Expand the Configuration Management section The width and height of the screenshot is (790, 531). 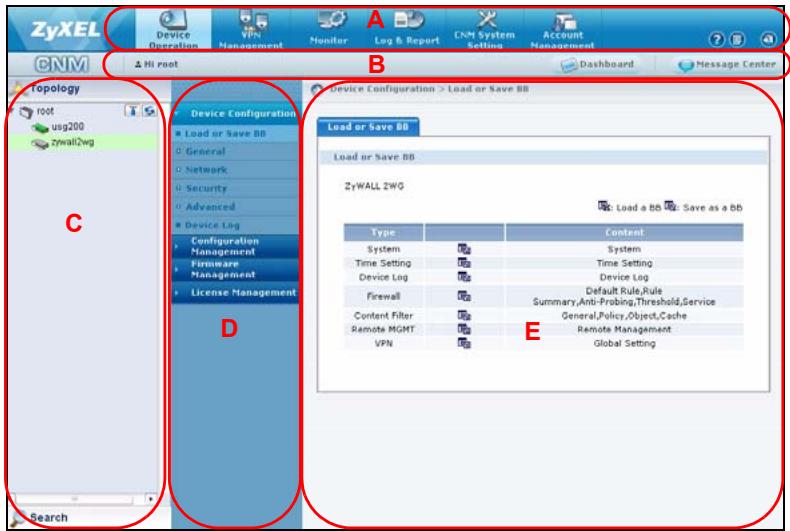[235, 246]
